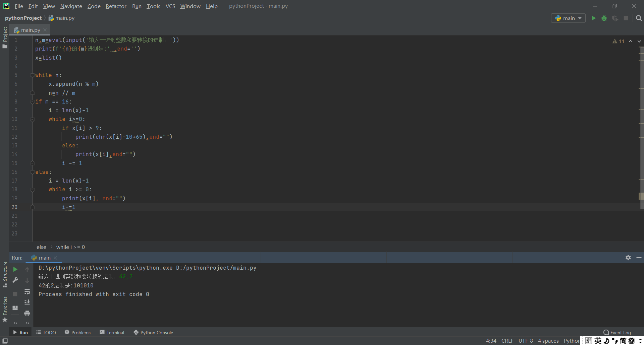The width and height of the screenshot is (644, 345).
Task: Open the Tools menu
Action: [153, 6]
